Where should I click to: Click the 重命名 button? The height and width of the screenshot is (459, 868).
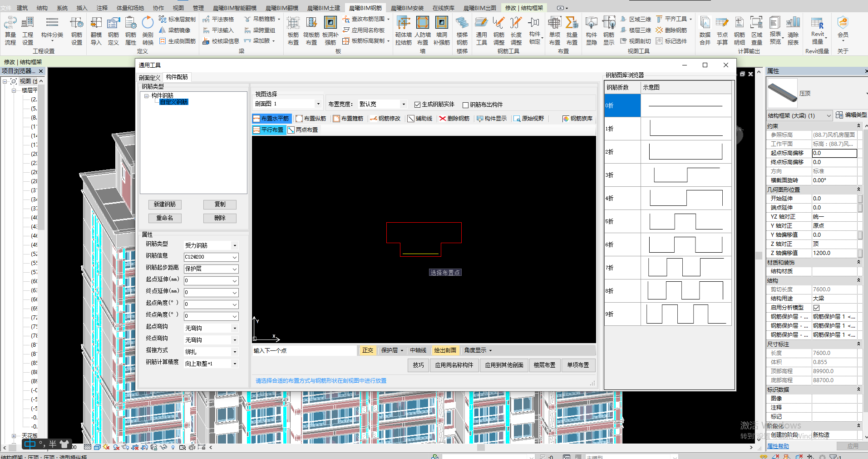(165, 218)
